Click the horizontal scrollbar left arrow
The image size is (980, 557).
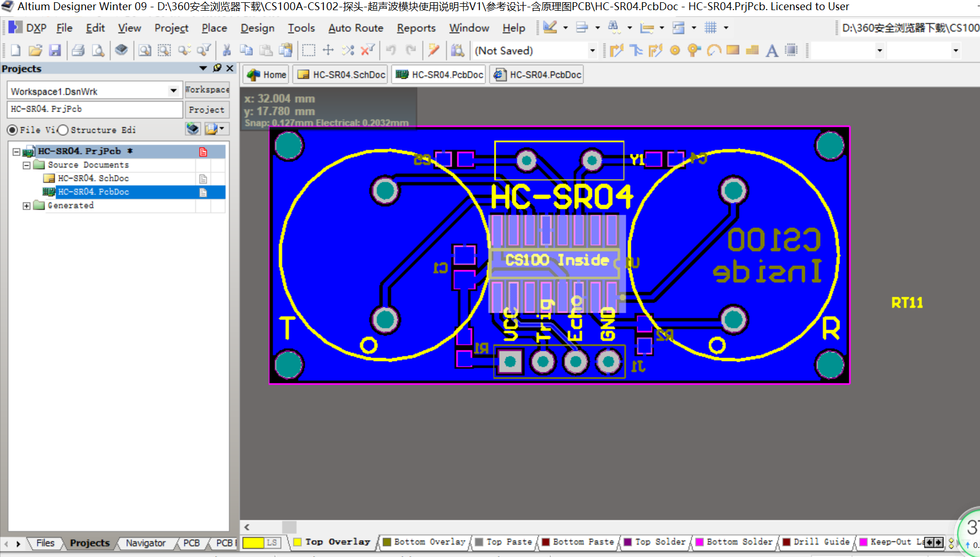coord(247,527)
